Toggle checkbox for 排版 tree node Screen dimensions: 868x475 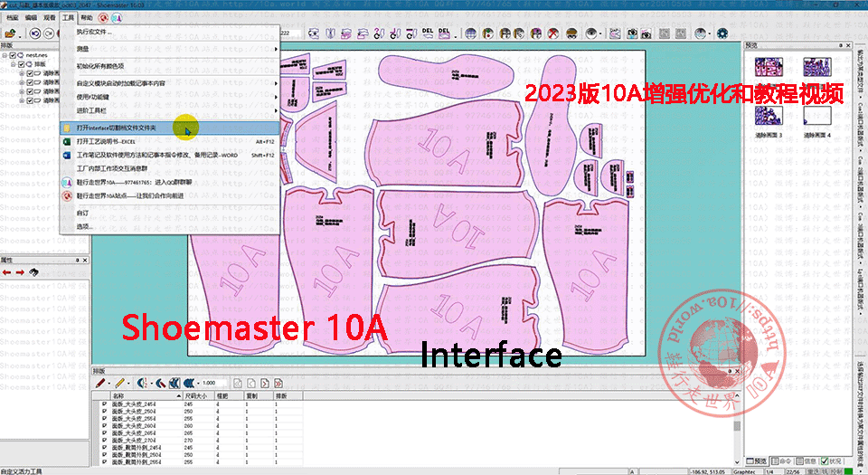[x=21, y=64]
